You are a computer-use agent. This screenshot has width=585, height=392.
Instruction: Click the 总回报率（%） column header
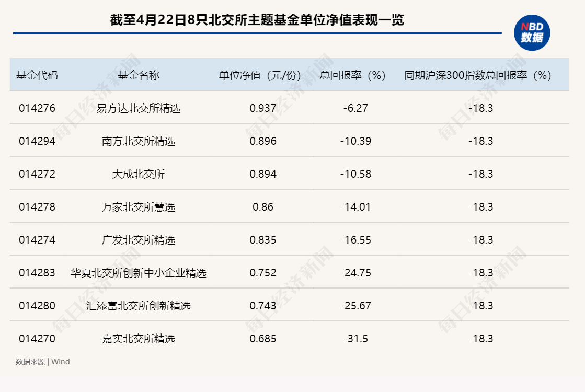353,75
